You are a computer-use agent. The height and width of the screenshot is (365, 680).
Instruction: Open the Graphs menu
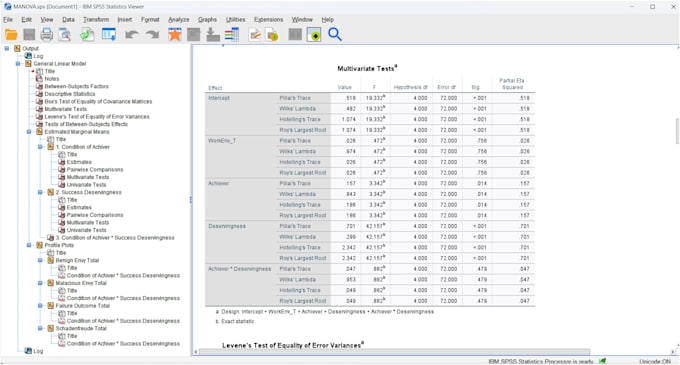(x=207, y=20)
